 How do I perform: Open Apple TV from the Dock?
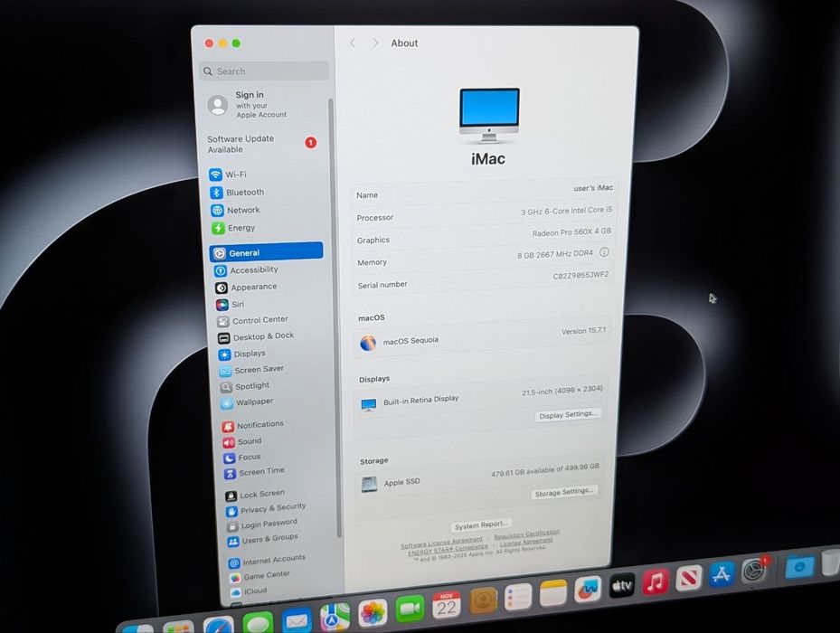pyautogui.click(x=622, y=586)
